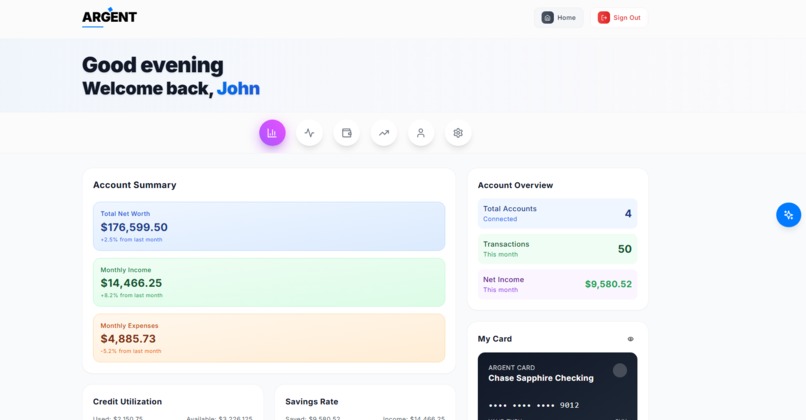The image size is (806, 420).
Task: Click the Total Accounts count 4
Action: pyautogui.click(x=628, y=213)
